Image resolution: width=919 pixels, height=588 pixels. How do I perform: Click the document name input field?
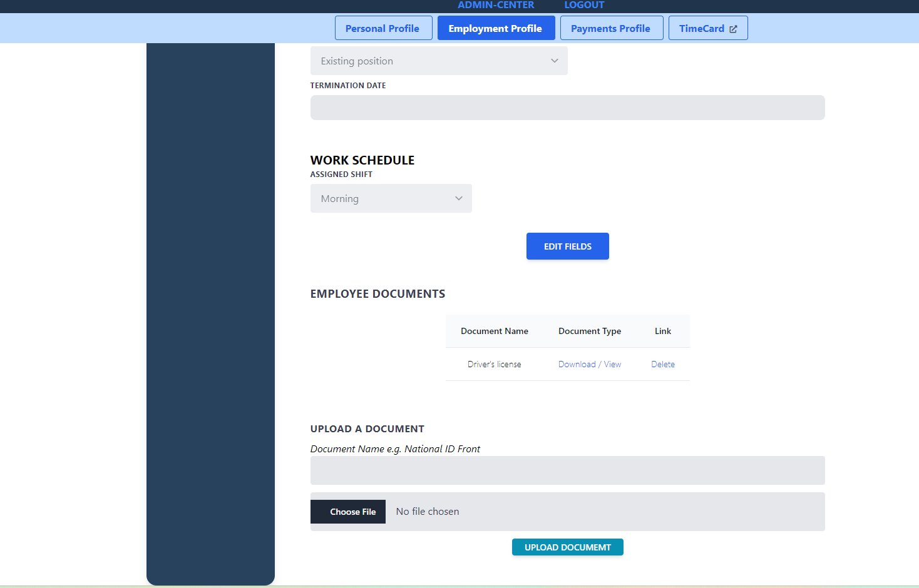pos(567,470)
